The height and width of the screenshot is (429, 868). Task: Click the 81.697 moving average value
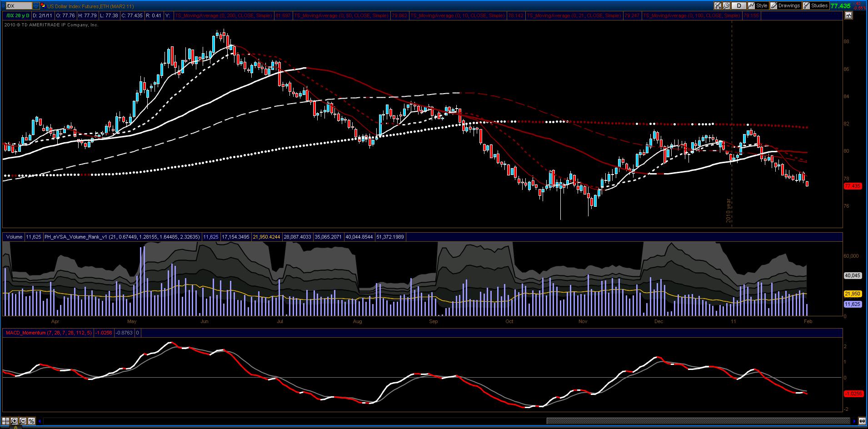[x=283, y=15]
